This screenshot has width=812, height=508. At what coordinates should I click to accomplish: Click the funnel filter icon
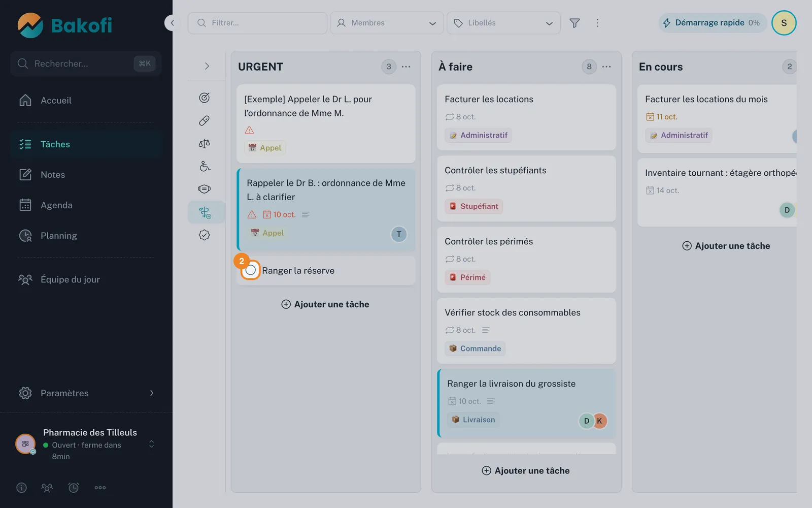574,23
